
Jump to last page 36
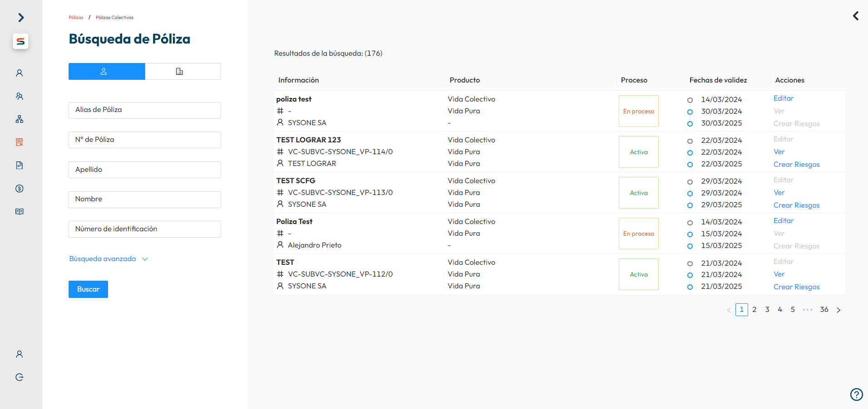[x=824, y=310]
